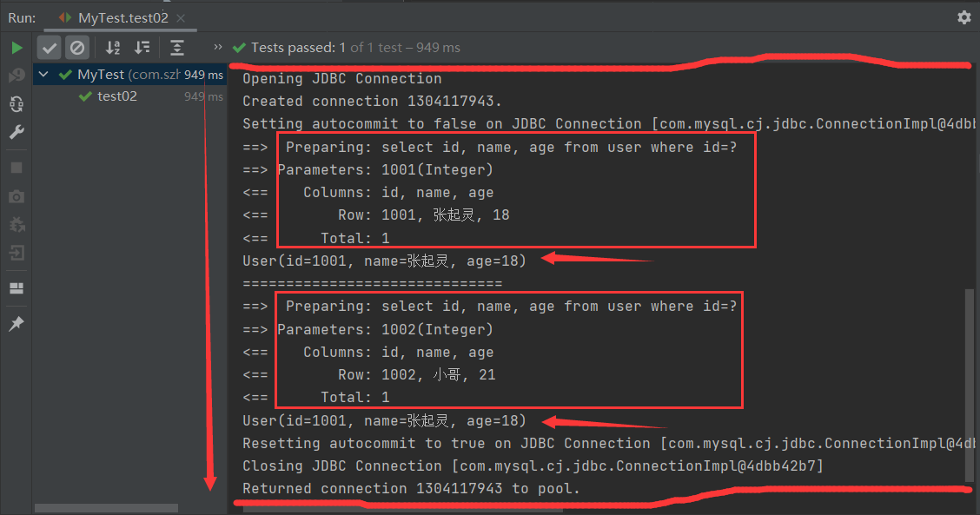Click the horizontal scrollbar under test tree

pos(106,508)
